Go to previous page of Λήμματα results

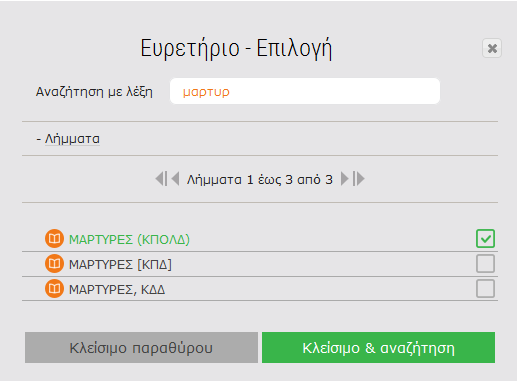point(175,179)
